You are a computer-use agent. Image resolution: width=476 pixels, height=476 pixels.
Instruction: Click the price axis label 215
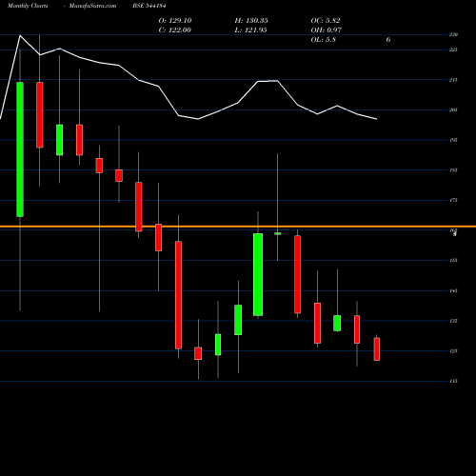pos(453,80)
